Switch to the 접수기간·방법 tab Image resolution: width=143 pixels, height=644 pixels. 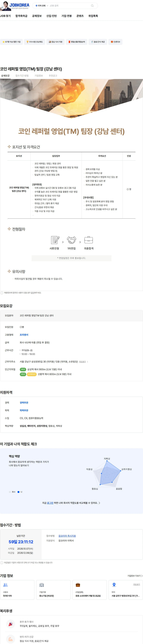tap(22, 76)
